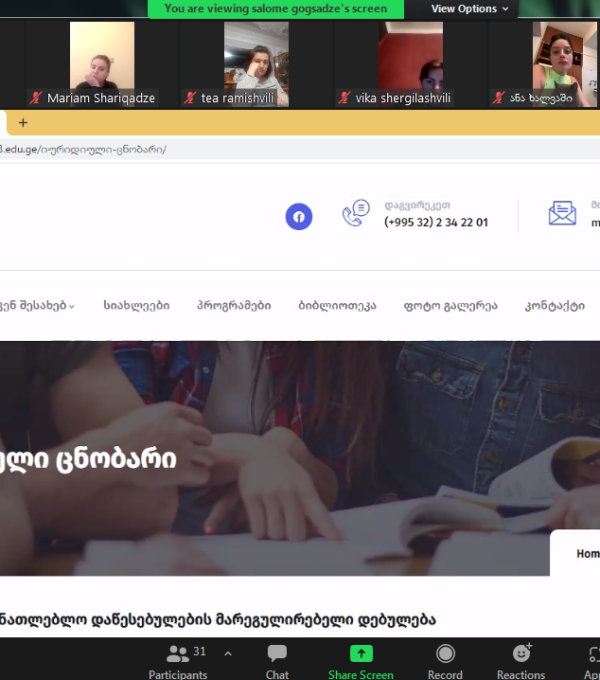Click vika shergilashvili's muted microphone icon

[x=344, y=98]
